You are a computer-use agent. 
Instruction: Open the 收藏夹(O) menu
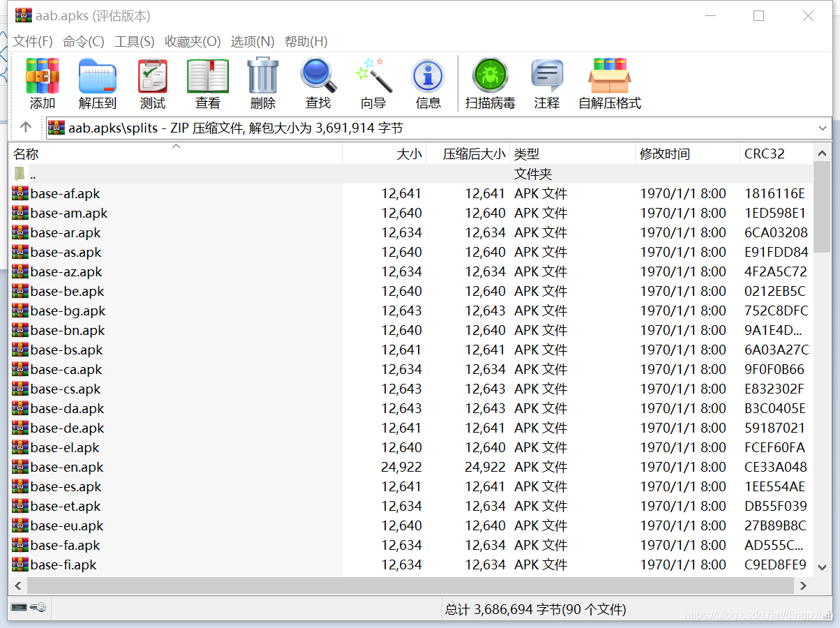193,42
